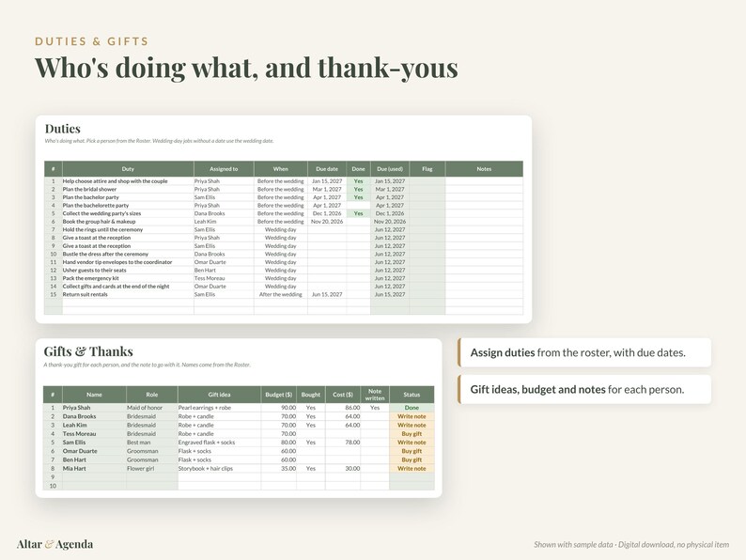Click the Bought column header
The width and height of the screenshot is (746, 560).
tap(311, 395)
